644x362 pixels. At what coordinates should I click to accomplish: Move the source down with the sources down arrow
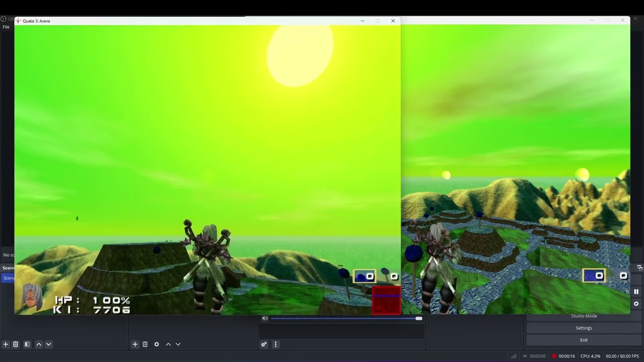point(178,344)
